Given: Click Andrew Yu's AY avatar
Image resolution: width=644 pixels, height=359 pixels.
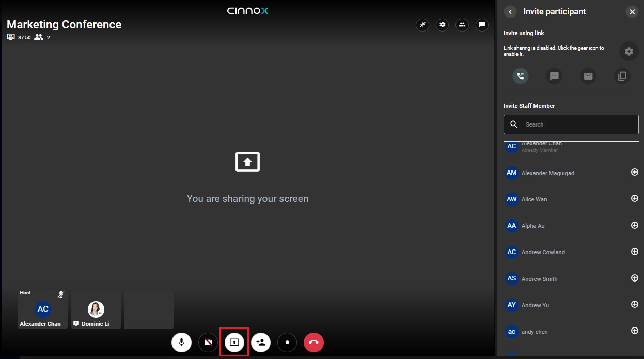Looking at the screenshot, I should tap(512, 305).
